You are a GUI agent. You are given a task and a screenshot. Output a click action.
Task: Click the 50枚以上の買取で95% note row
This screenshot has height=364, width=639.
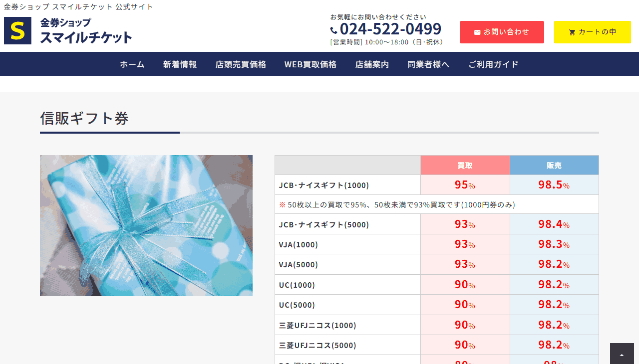click(437, 204)
